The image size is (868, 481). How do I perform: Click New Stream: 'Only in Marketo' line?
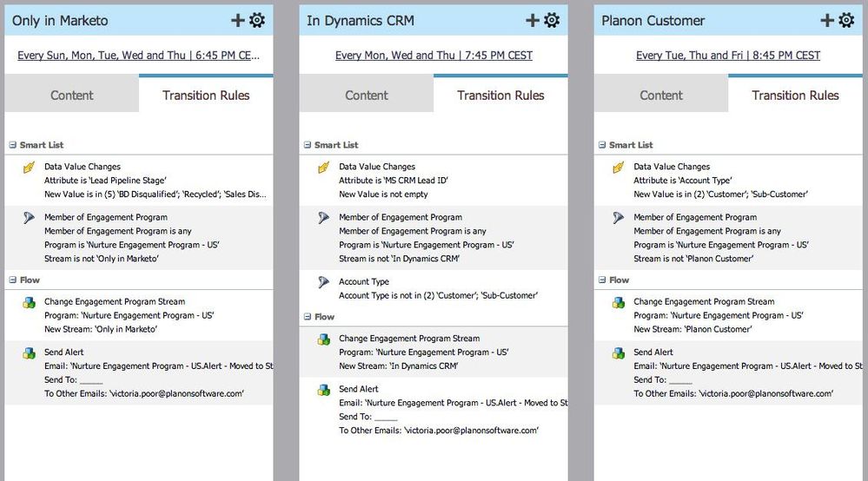[x=101, y=329]
